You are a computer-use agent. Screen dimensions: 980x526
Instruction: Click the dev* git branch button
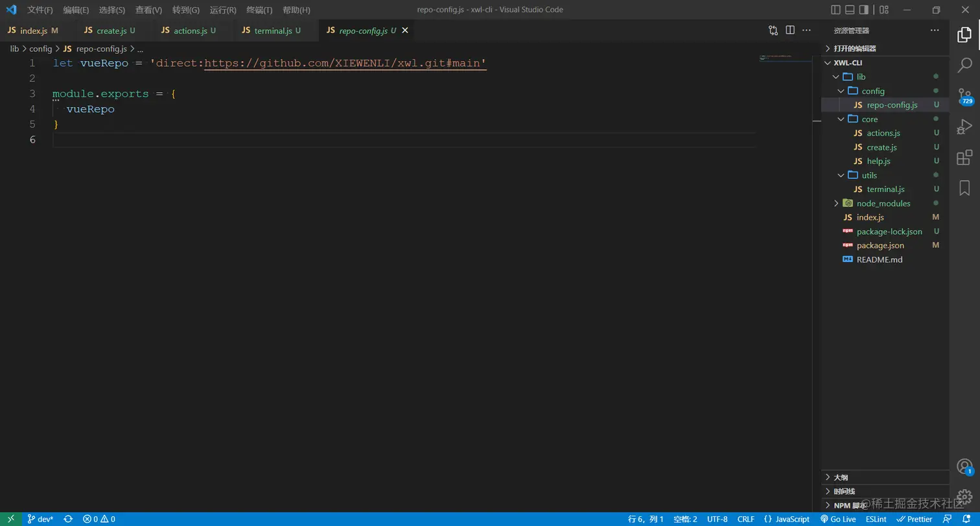(x=40, y=519)
